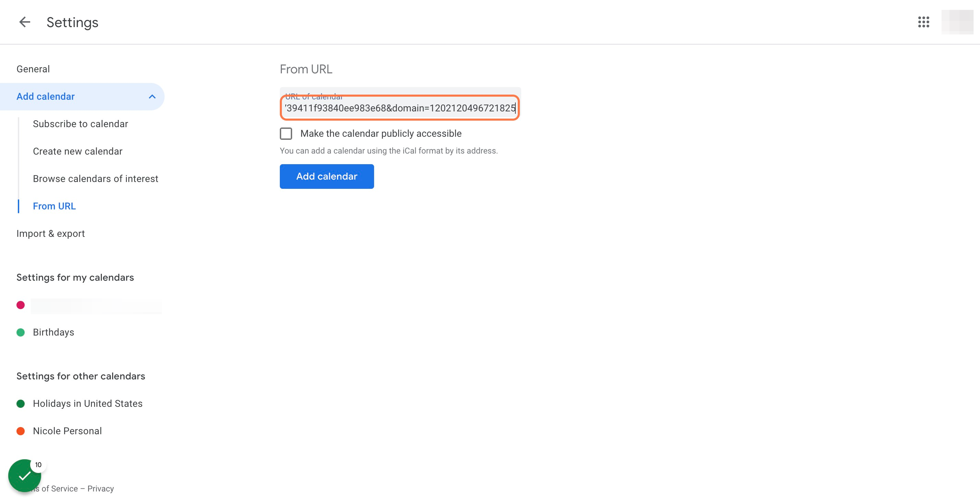Click the From URL heading
Image resolution: width=980 pixels, height=499 pixels.
[x=306, y=69]
